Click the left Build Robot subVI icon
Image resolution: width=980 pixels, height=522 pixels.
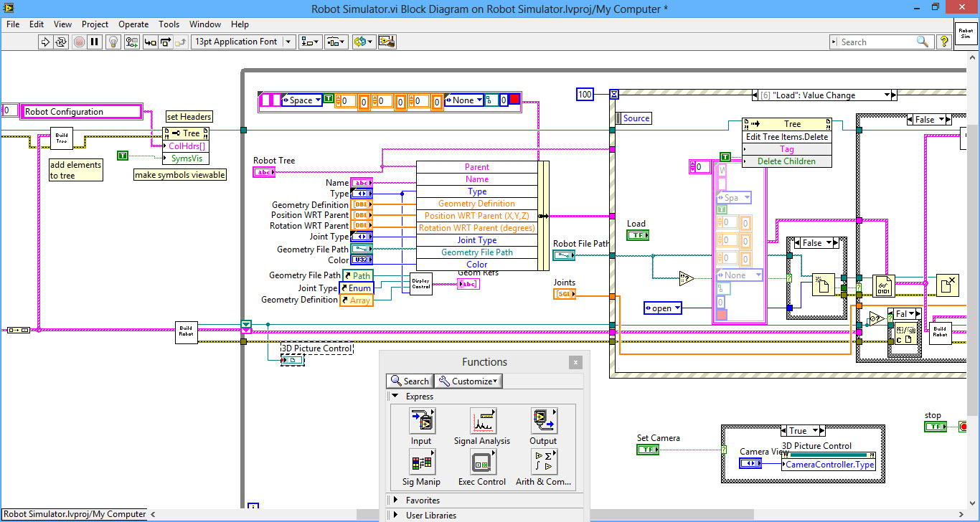[187, 333]
